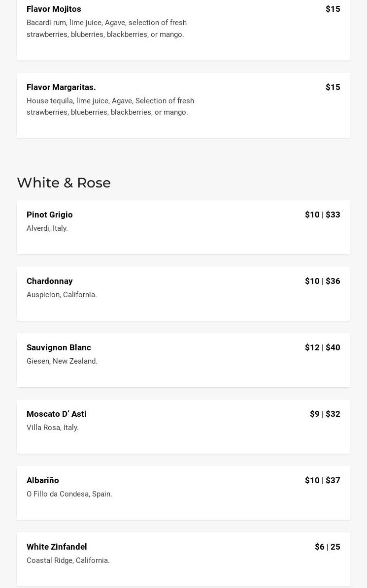This screenshot has width=367, height=588.
Task: Click the Bacardi rum mojito description
Action: pyautogui.click(x=106, y=29)
